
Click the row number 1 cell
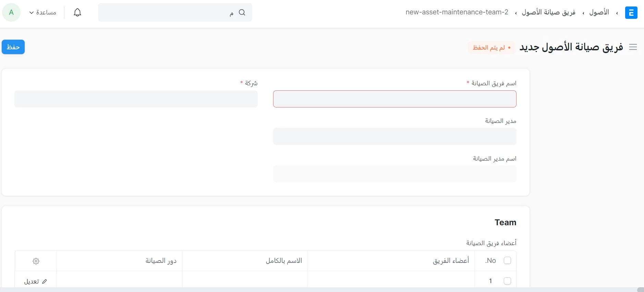pos(490,281)
